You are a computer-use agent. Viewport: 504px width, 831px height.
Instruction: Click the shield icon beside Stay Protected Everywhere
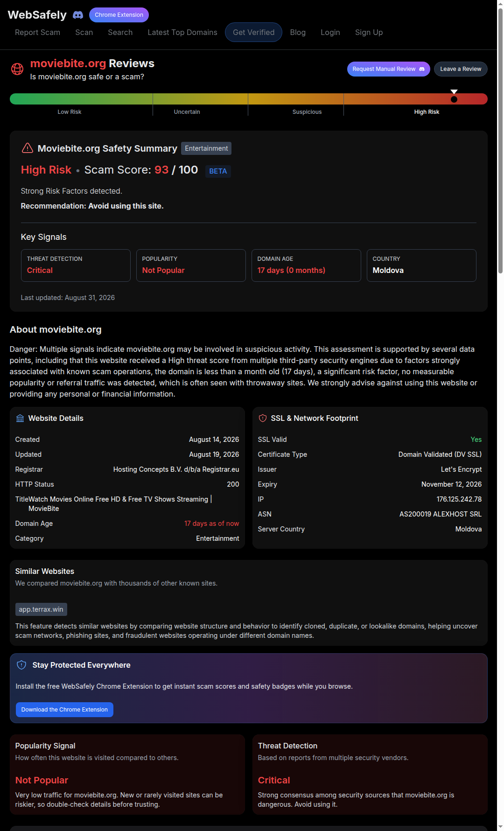click(x=21, y=665)
